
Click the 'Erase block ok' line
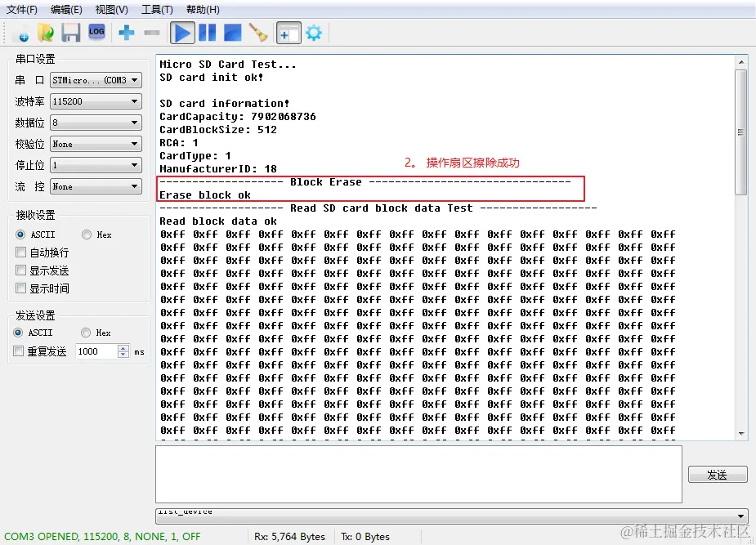205,195
